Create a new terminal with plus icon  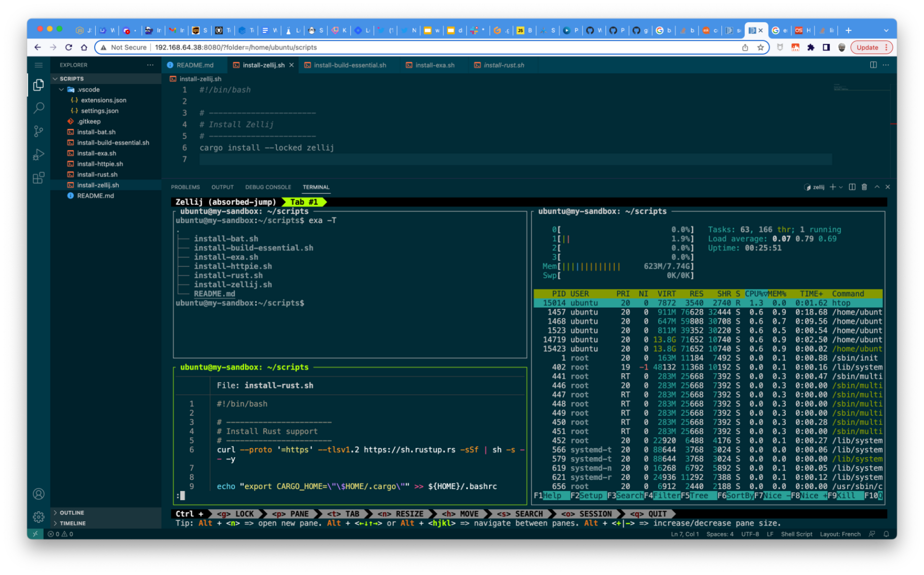point(832,187)
